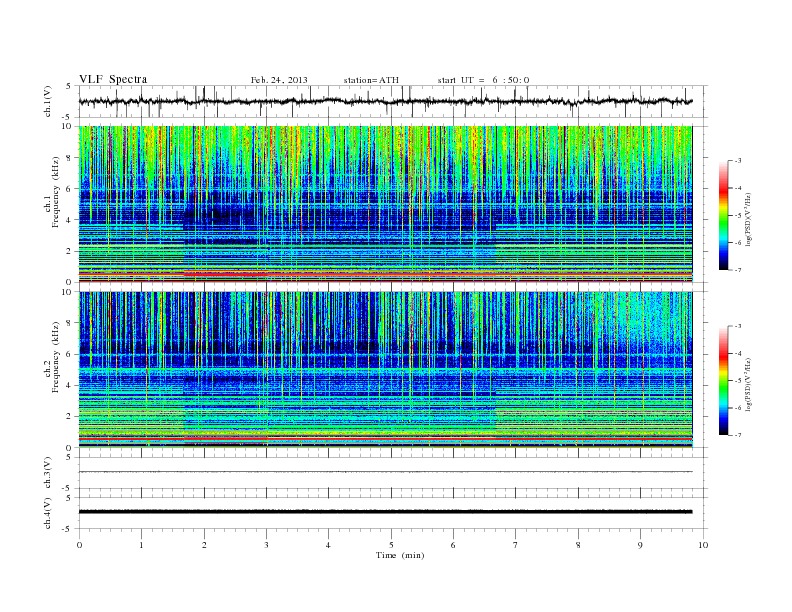The image size is (792, 612).
Task: Click the "6" kHz tick of ch.2 spectrogram
Action: pos(70,354)
